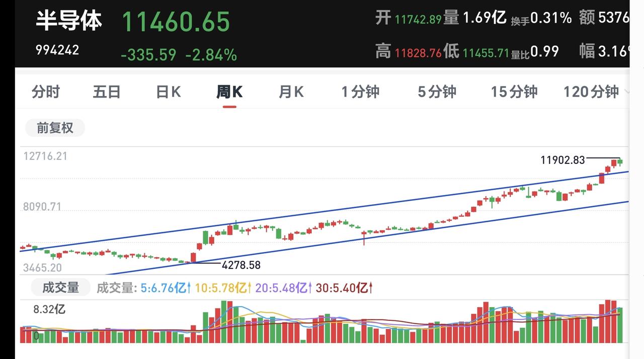Select the 周K chart tab

pyautogui.click(x=229, y=92)
